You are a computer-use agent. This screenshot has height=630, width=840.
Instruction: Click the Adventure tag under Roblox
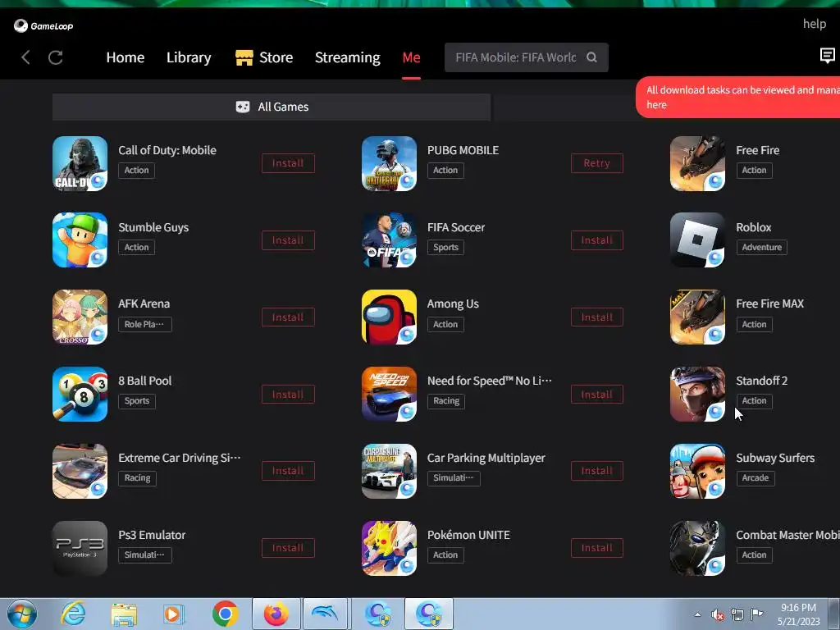tap(761, 248)
